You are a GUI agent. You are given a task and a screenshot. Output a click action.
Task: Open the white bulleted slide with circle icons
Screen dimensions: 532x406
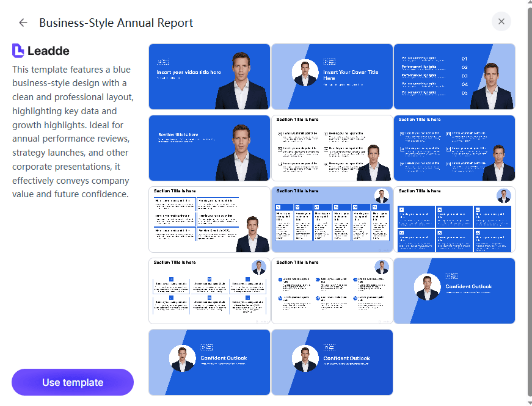click(x=332, y=291)
